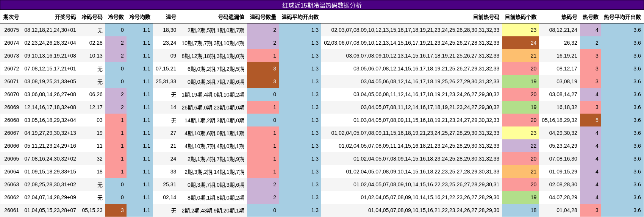The width and height of the screenshot is (644, 217).
Task: Select period number 26068
Action: point(11,120)
